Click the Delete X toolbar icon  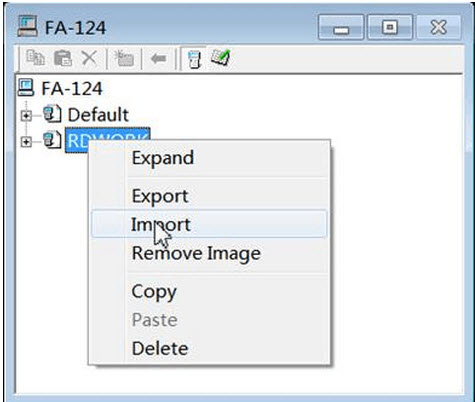pos(89,58)
